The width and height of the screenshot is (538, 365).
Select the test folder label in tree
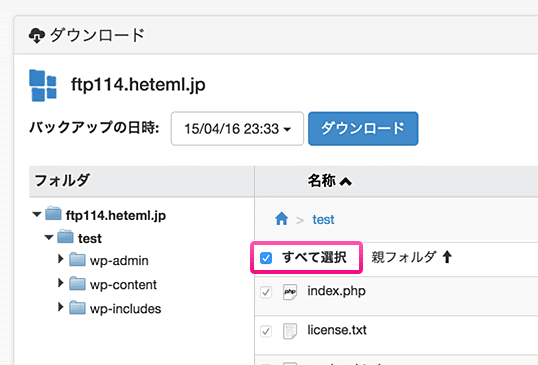tap(90, 238)
